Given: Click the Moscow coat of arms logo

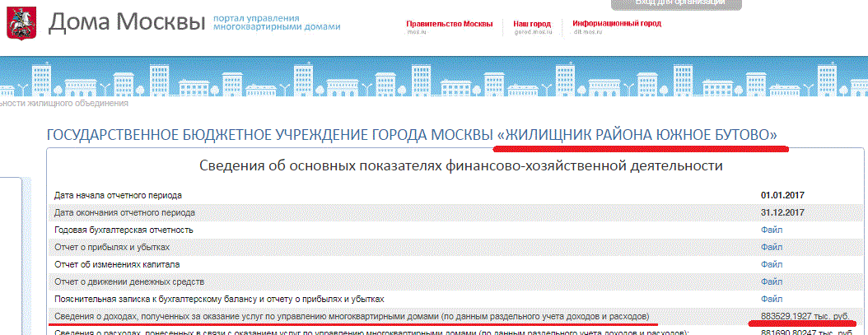Looking at the screenshot, I should point(21,23).
